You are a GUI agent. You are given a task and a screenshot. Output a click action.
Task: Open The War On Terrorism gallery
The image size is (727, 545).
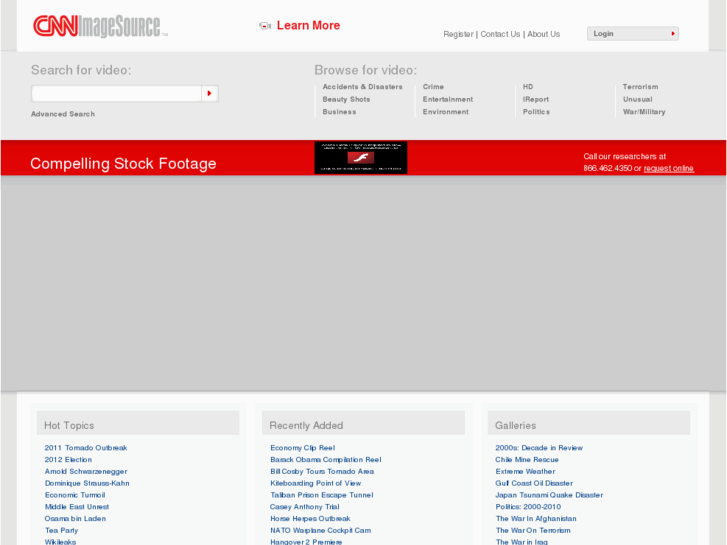tap(533, 531)
